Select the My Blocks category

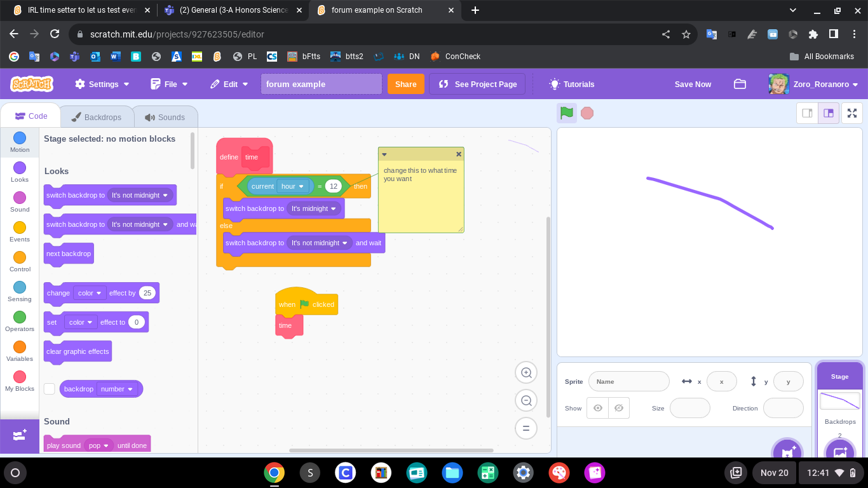pyautogui.click(x=20, y=381)
